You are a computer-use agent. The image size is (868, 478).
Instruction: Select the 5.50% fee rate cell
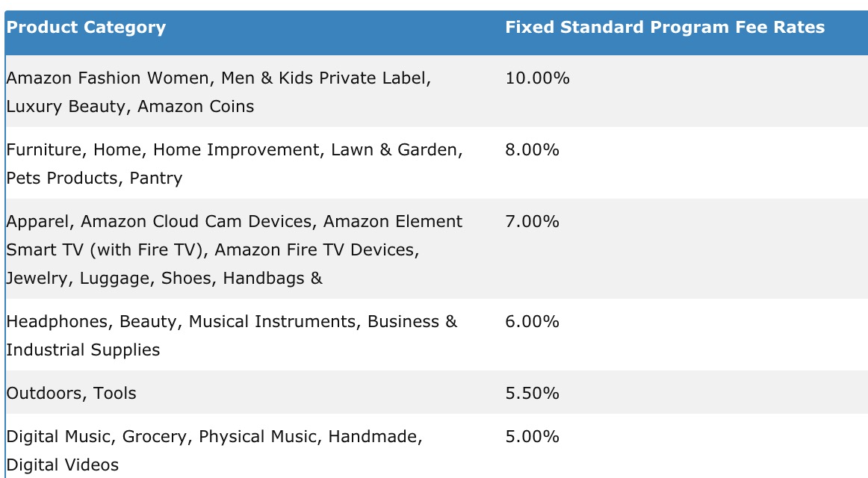(532, 394)
